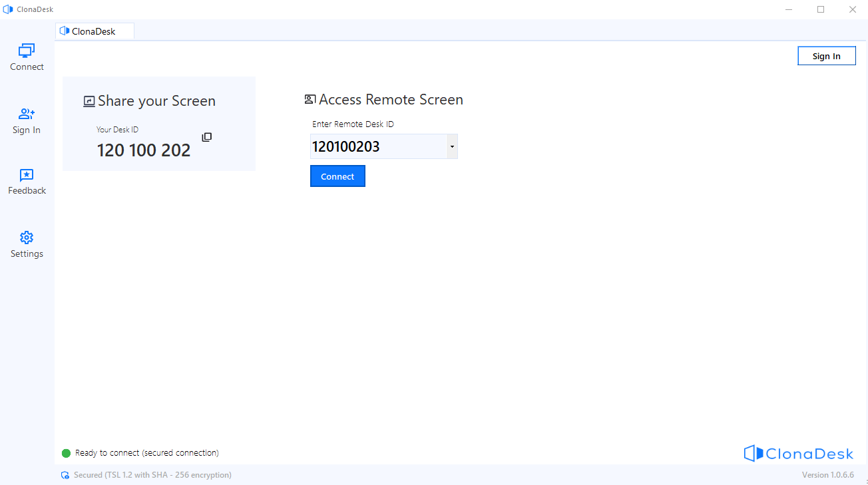Click the green connection status indicator
Viewport: 868px width, 485px height.
(66, 453)
